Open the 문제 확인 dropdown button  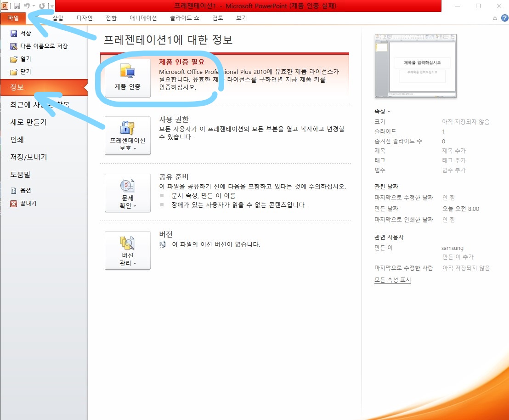point(128,193)
